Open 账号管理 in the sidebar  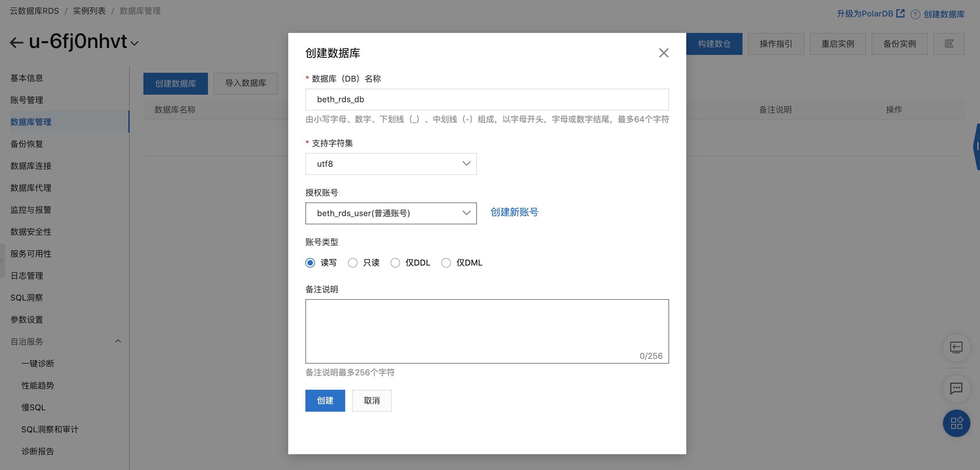(27, 100)
